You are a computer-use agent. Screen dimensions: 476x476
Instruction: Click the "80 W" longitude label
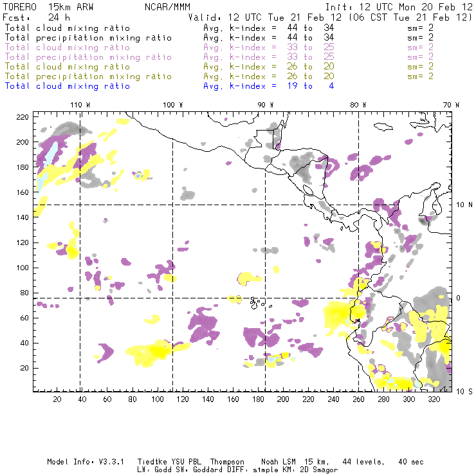tap(358, 105)
